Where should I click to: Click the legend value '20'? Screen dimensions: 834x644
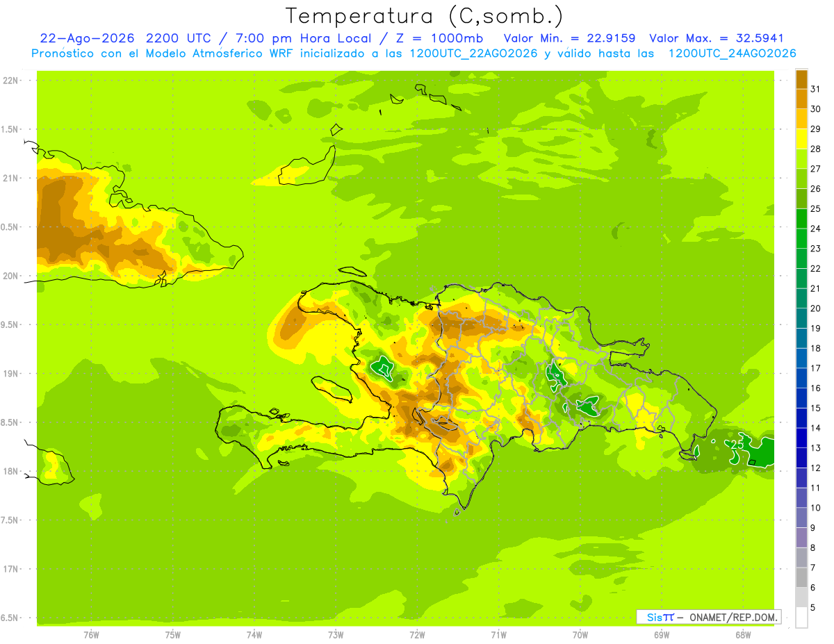click(815, 308)
